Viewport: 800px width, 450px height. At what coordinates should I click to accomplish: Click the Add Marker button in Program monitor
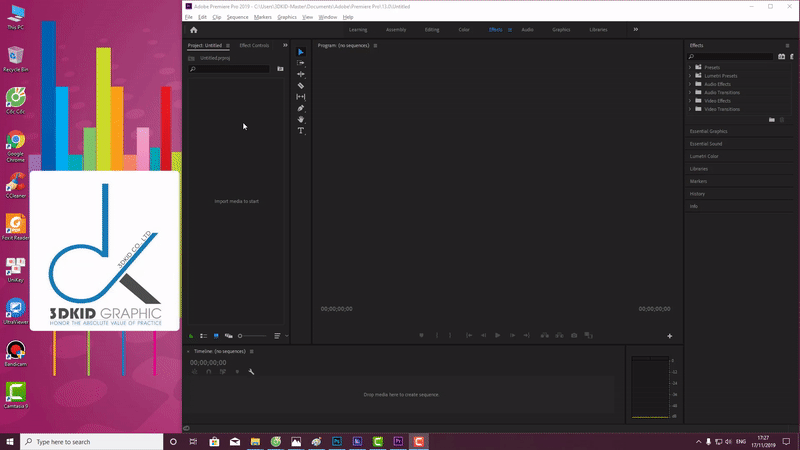pos(421,335)
